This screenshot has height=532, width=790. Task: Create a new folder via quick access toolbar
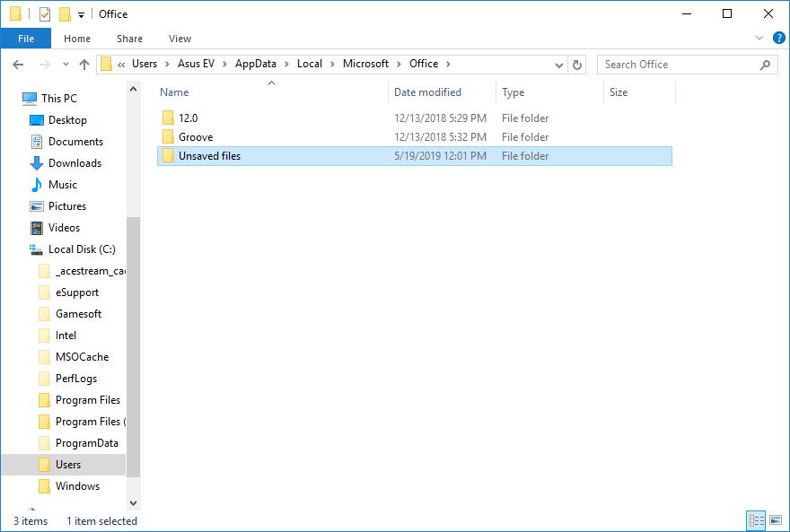point(65,14)
